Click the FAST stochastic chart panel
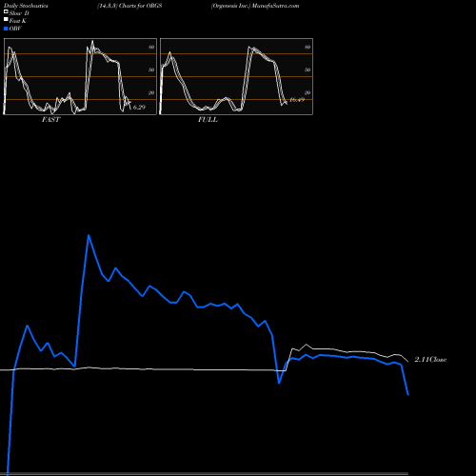 (x=80, y=76)
